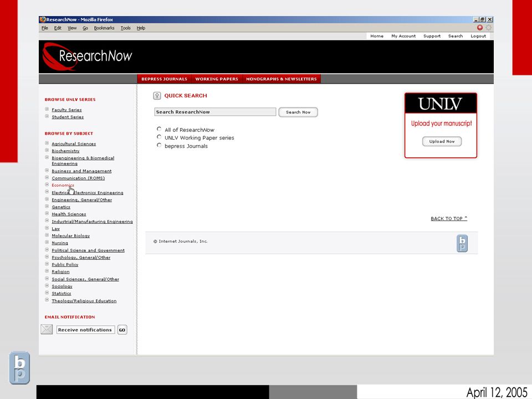This screenshot has height=399, width=532.
Task: Expand the Faculty Series plus icon
Action: click(x=47, y=109)
